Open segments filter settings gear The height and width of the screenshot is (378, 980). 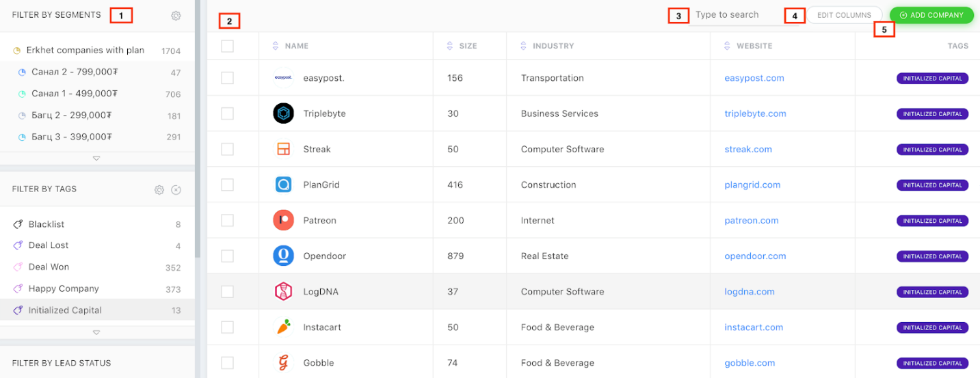[x=176, y=16]
